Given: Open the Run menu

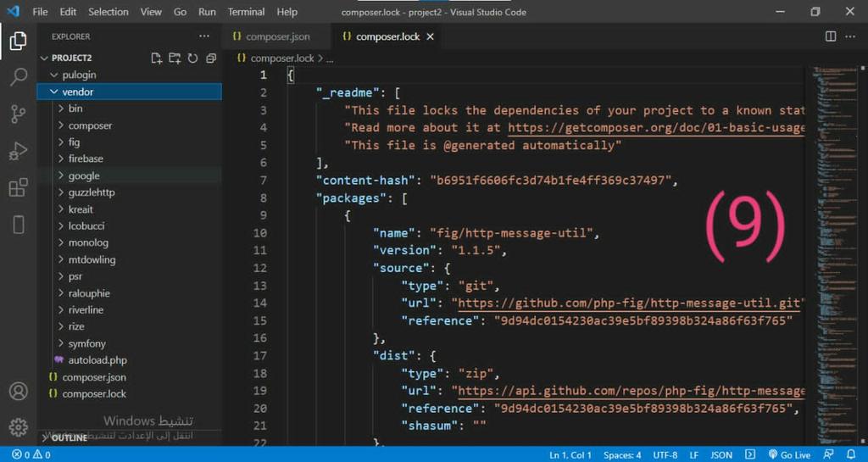Looking at the screenshot, I should 207,12.
